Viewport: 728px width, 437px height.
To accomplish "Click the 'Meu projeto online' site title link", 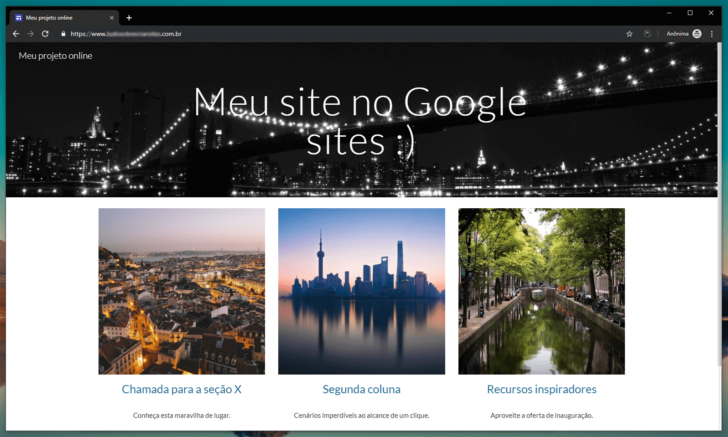I will [55, 56].
